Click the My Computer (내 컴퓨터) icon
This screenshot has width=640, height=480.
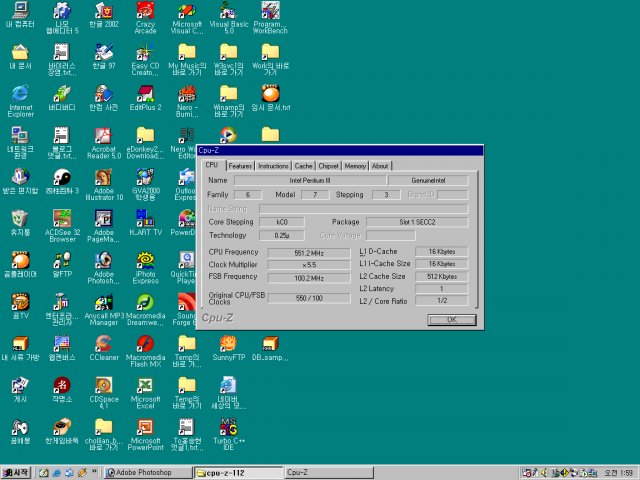[x=20, y=15]
